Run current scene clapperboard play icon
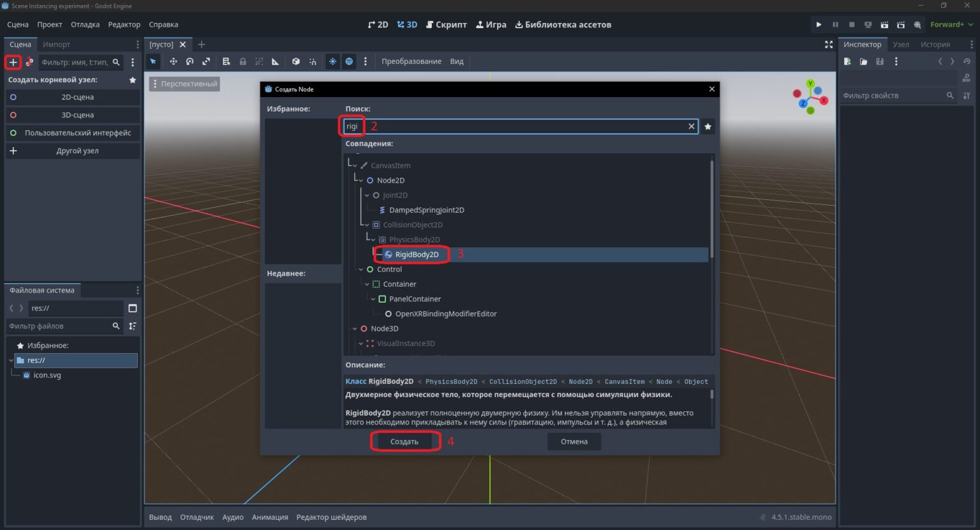 point(884,24)
